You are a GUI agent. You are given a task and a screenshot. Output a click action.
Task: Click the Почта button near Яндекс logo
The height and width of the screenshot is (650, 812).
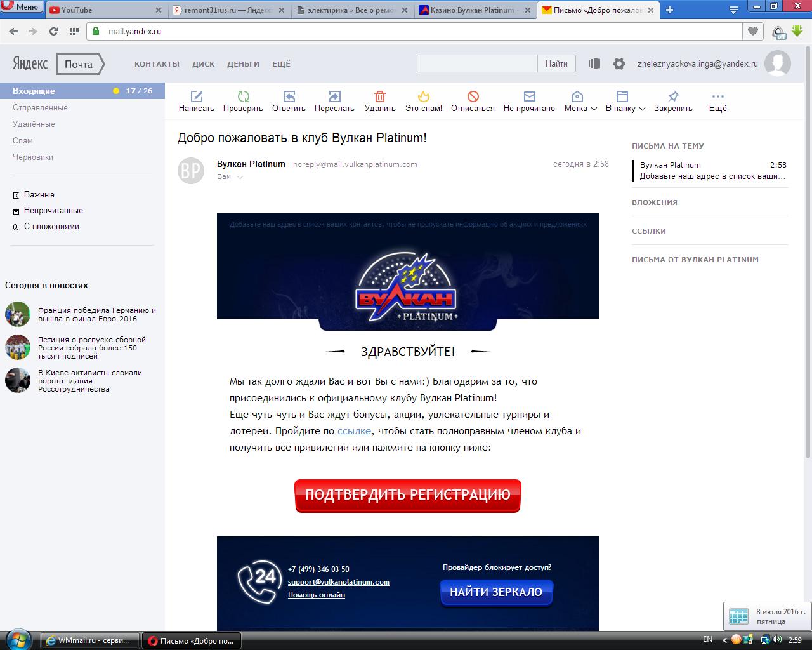pos(79,64)
